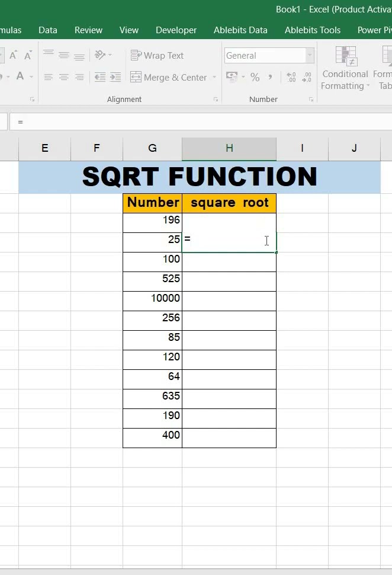The height and width of the screenshot is (575, 392).
Task: Toggle center horizontal alignment
Action: [x=63, y=77]
